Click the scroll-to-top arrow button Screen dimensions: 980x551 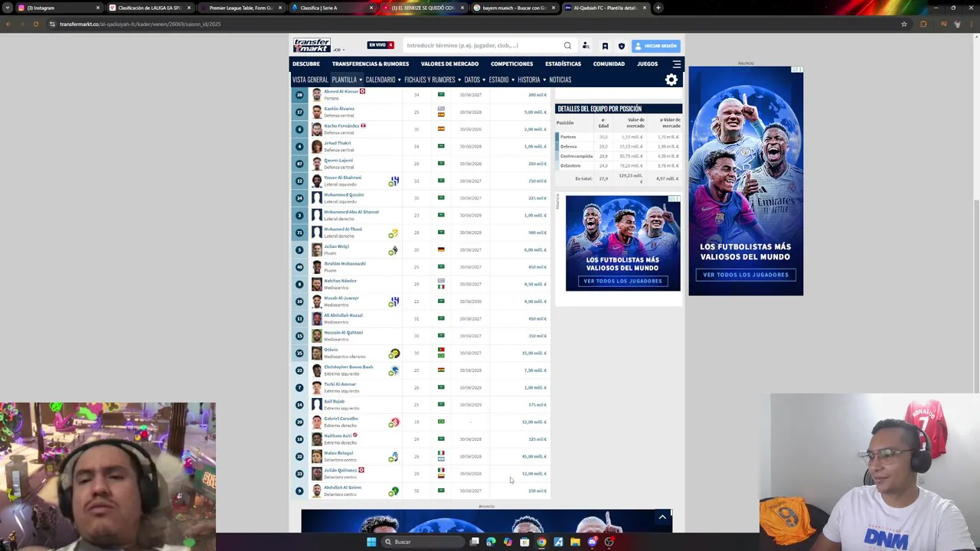[x=662, y=518]
